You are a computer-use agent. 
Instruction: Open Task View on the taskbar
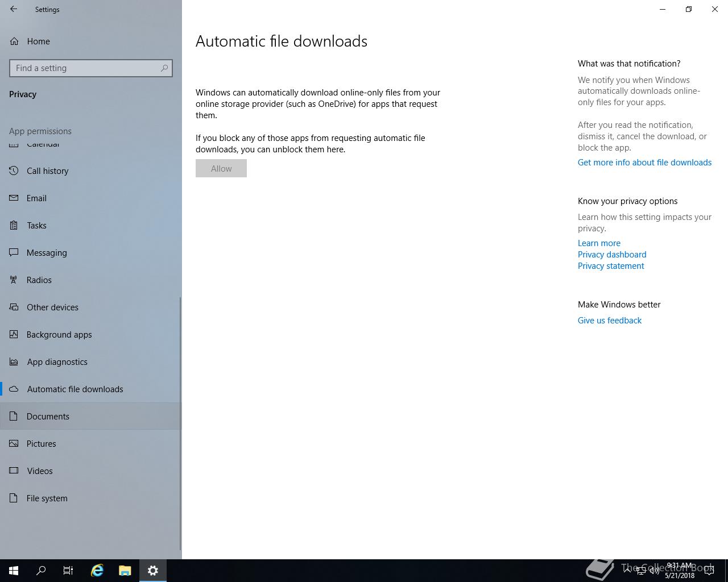68,571
